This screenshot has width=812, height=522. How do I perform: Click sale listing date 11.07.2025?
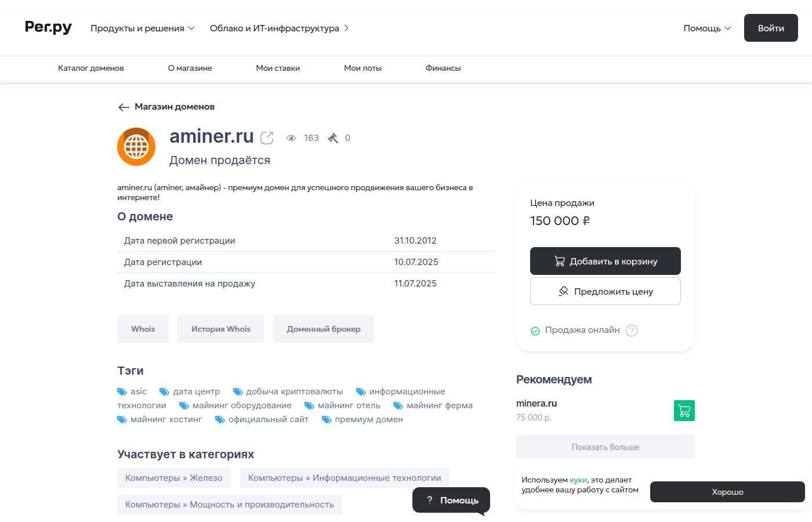(415, 284)
